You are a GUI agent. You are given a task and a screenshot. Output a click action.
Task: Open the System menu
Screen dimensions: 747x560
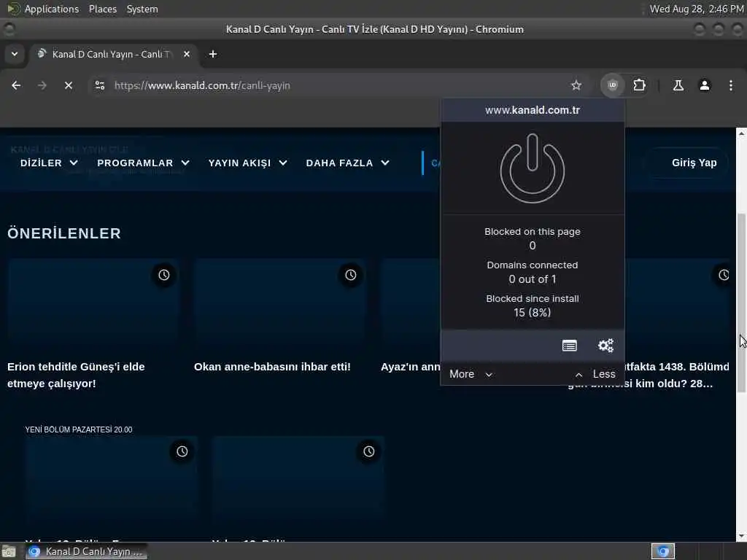(142, 9)
